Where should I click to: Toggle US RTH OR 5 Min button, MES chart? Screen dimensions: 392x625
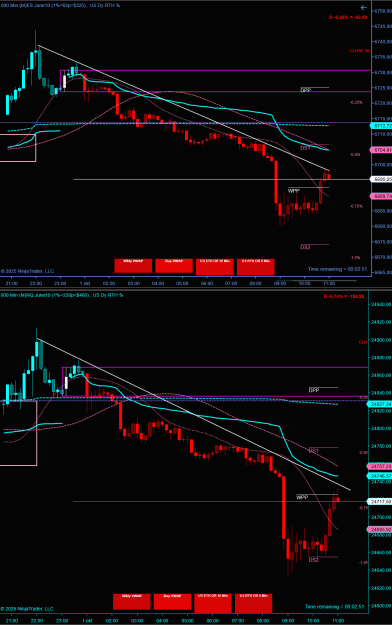256,267
